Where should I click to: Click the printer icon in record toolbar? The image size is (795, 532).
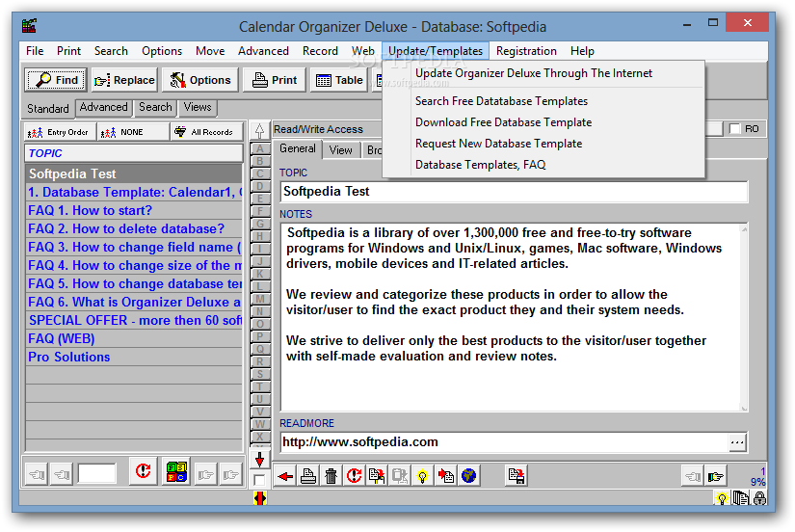(x=308, y=476)
